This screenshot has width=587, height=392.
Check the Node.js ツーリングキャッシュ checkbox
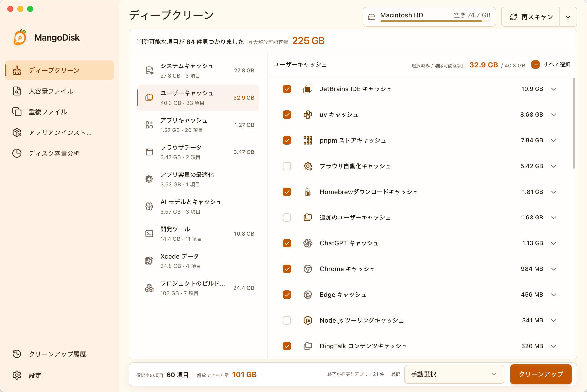(x=287, y=320)
